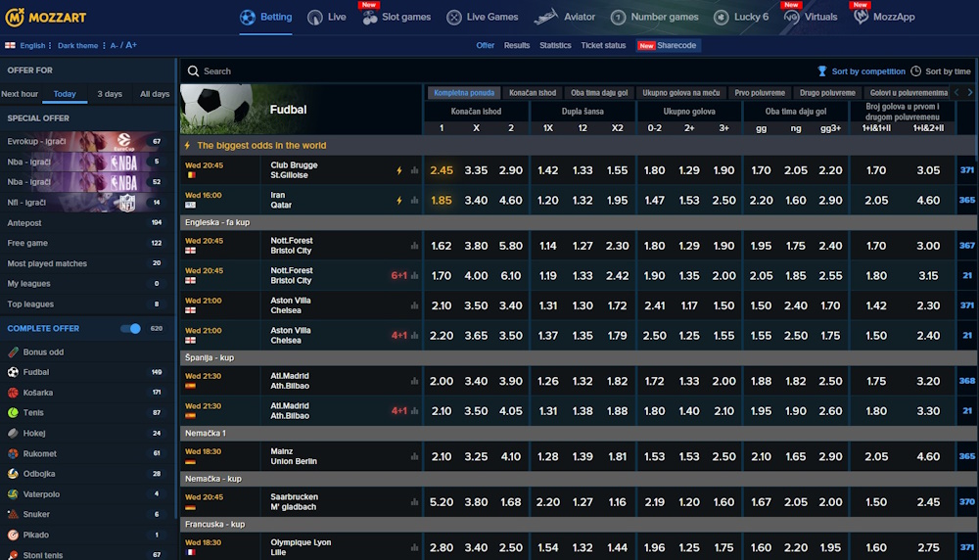Expand 367 more odds for Nott.Forest match
Image resolution: width=979 pixels, height=560 pixels.
(x=966, y=246)
